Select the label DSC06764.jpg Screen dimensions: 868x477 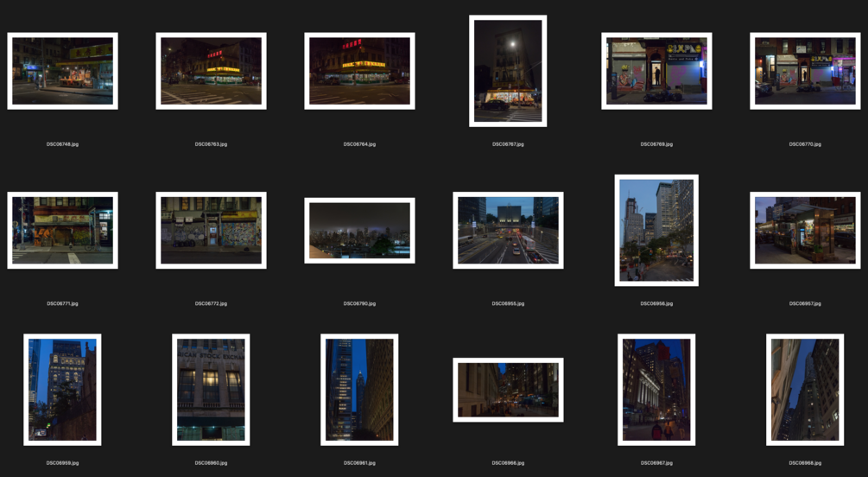(x=359, y=144)
